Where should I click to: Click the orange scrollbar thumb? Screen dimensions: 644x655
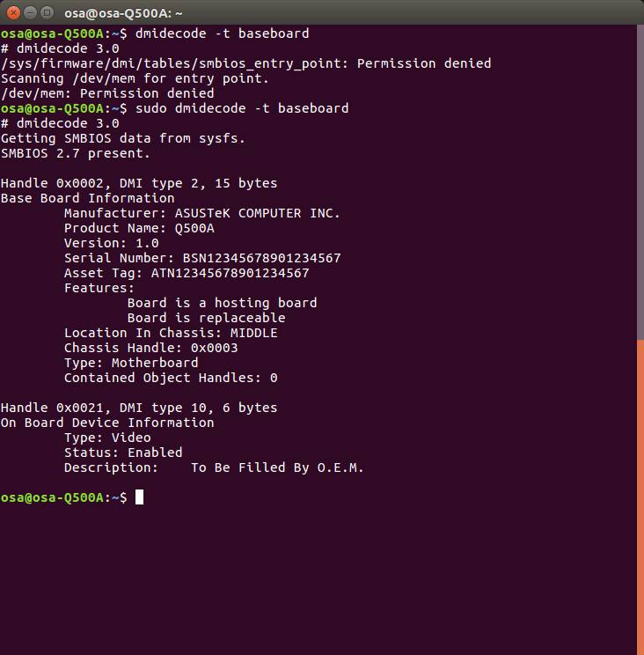640,493
